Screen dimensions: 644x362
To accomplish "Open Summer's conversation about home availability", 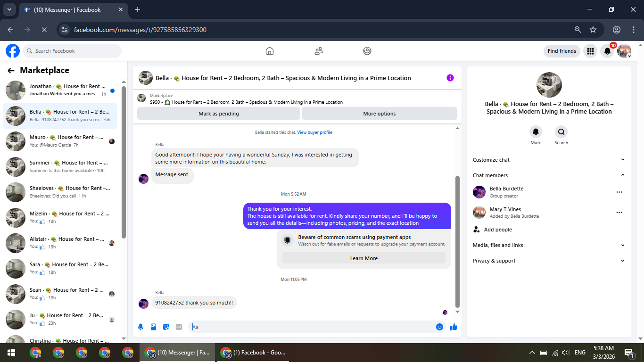I will point(60,167).
